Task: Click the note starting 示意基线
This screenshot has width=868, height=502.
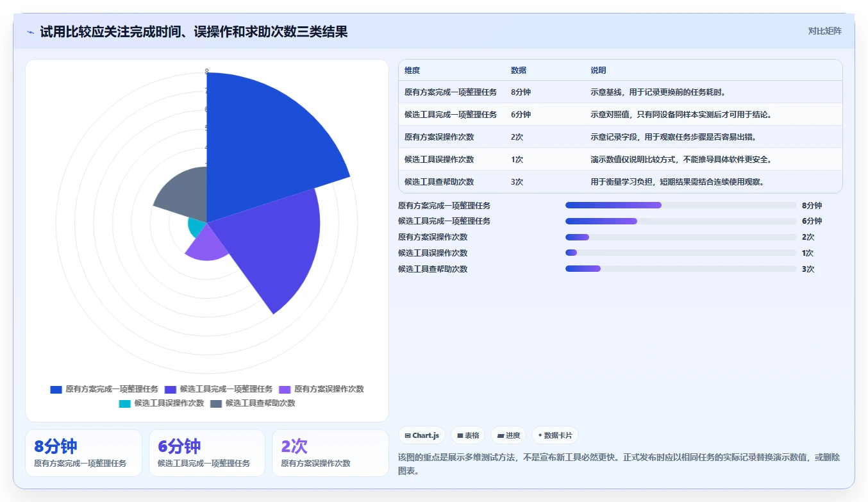Action: tap(658, 92)
